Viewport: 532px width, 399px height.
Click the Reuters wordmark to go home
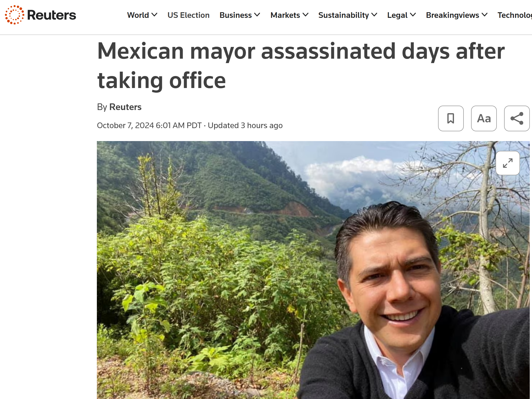pos(52,15)
